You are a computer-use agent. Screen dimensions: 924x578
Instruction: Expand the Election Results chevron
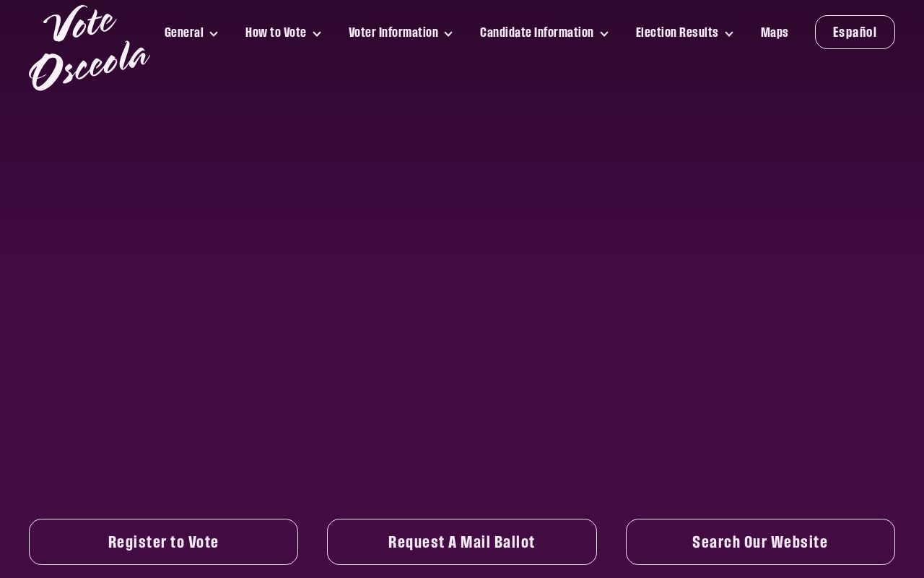pyautogui.click(x=729, y=34)
